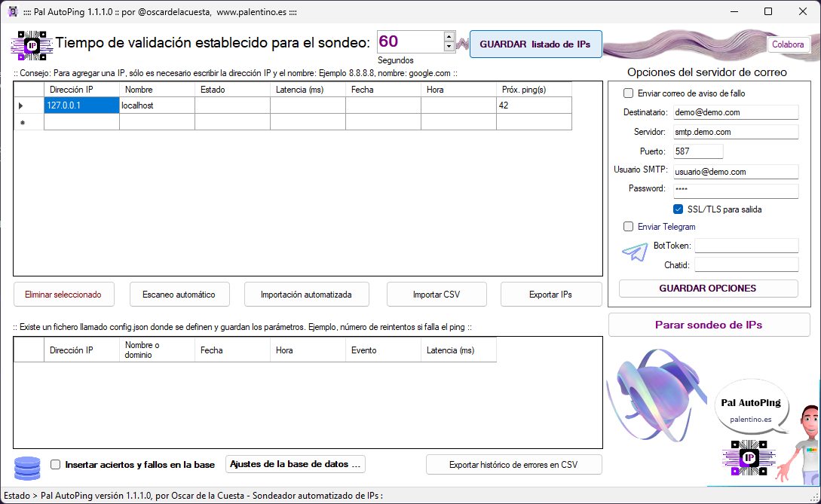Increase validation seconds with up arrow

point(449,36)
